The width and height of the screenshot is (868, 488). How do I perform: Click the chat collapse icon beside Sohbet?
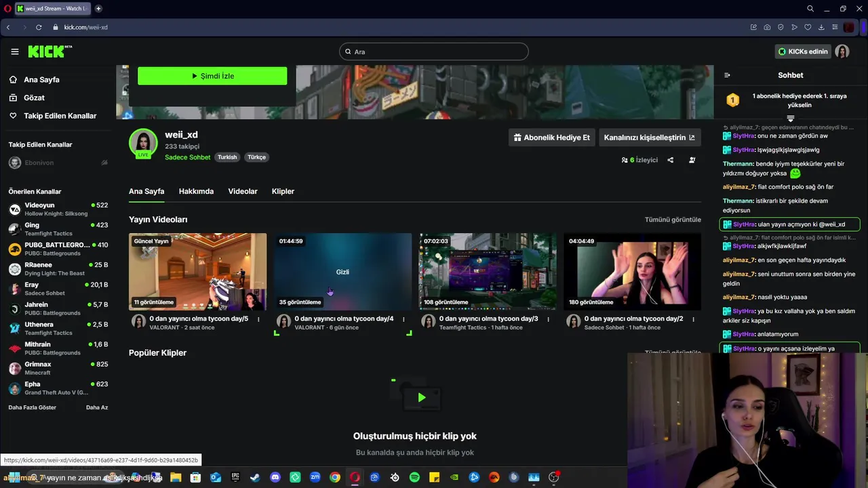coord(727,75)
